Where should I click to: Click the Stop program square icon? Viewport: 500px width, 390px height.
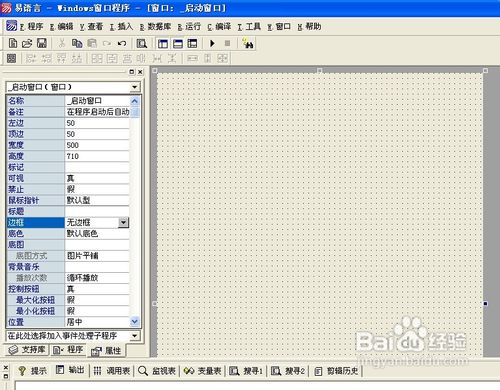pos(227,43)
